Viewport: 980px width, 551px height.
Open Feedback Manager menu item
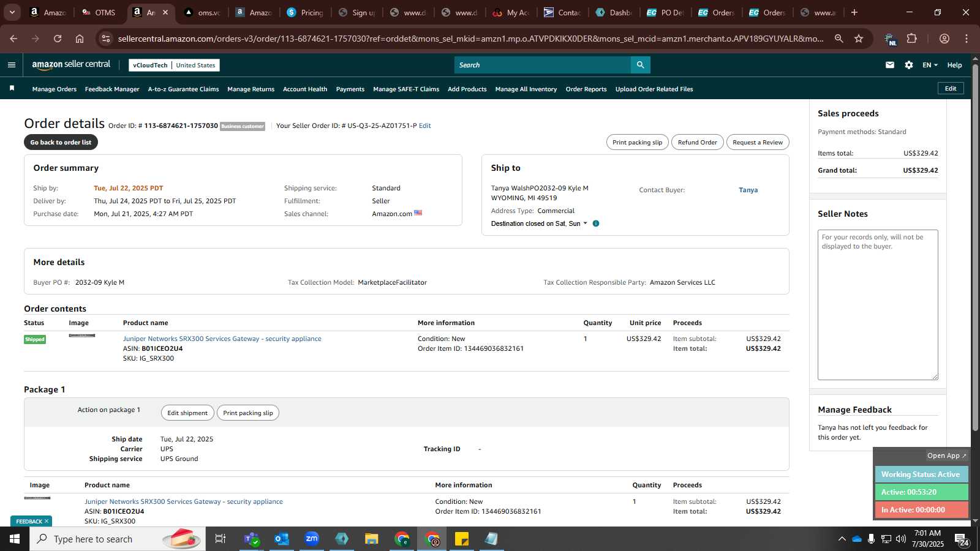click(x=112, y=89)
